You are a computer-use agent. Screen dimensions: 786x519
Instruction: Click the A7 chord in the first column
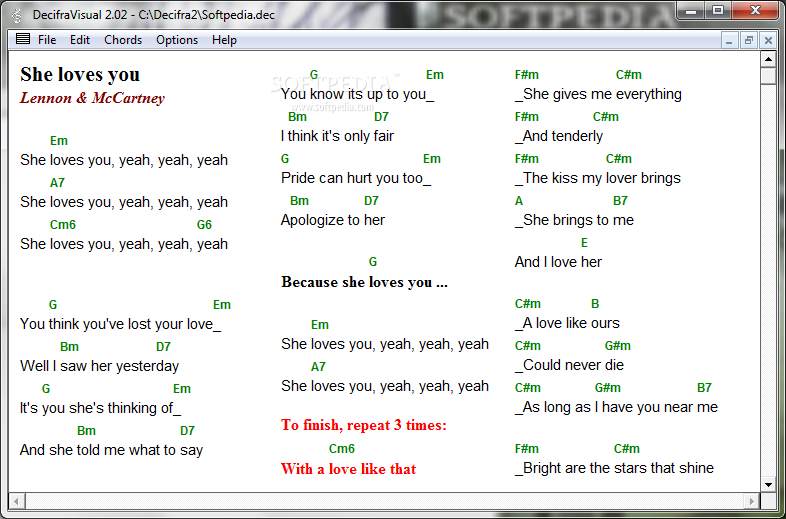(57, 183)
